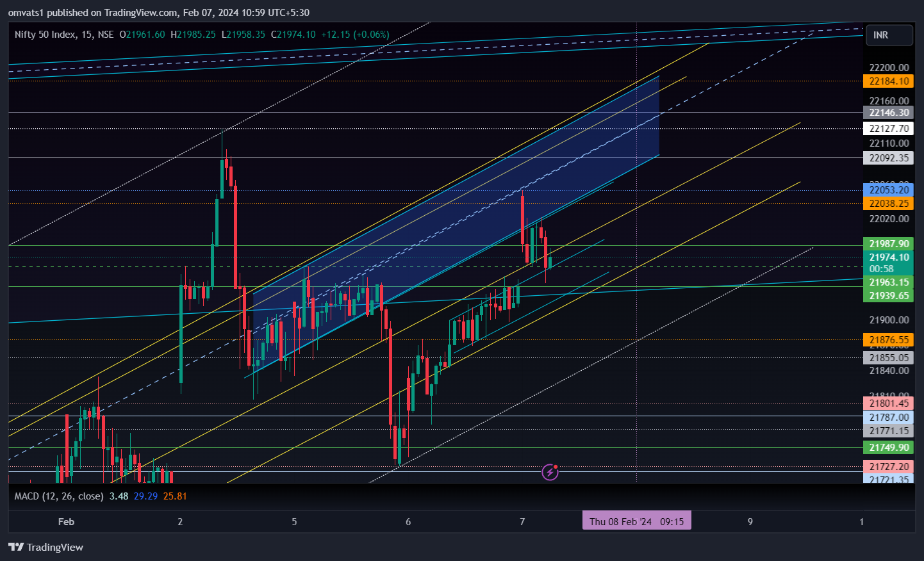Screen dimensions: 924x561
Task: Click the TradingView logo at bottom left
Action: click(45, 547)
